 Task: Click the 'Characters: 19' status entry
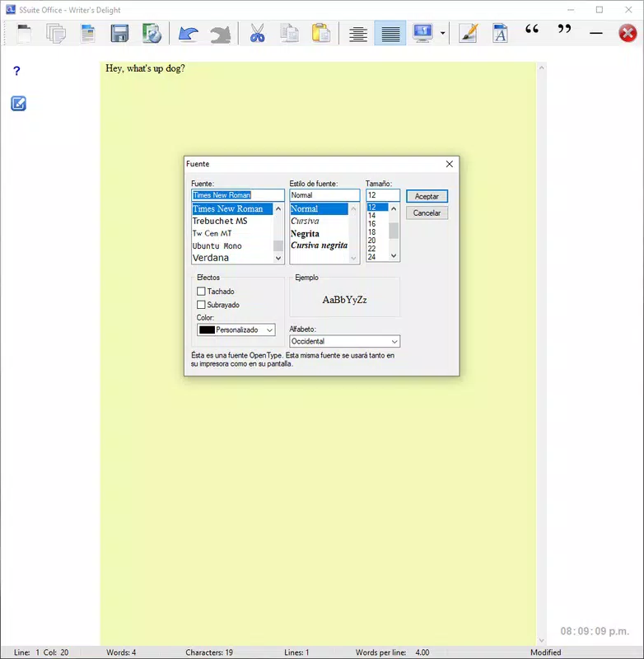pyautogui.click(x=209, y=652)
